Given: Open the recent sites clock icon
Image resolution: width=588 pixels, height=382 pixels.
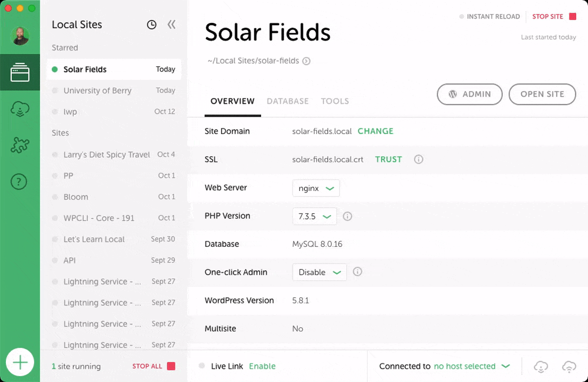Looking at the screenshot, I should [151, 25].
